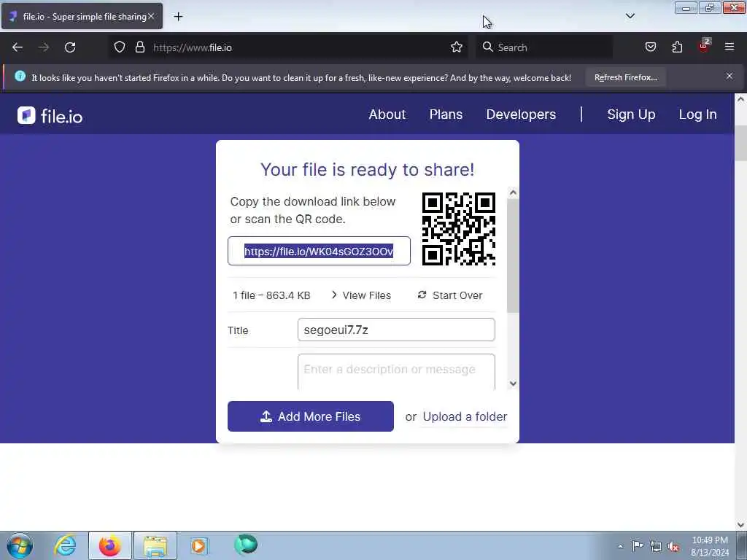Click the blue info icon in notification bar
The height and width of the screenshot is (560, 747).
tap(20, 76)
